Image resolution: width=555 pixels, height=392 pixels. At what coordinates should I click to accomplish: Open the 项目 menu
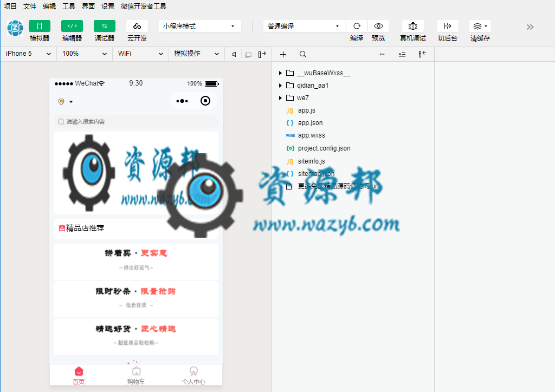(x=10, y=6)
